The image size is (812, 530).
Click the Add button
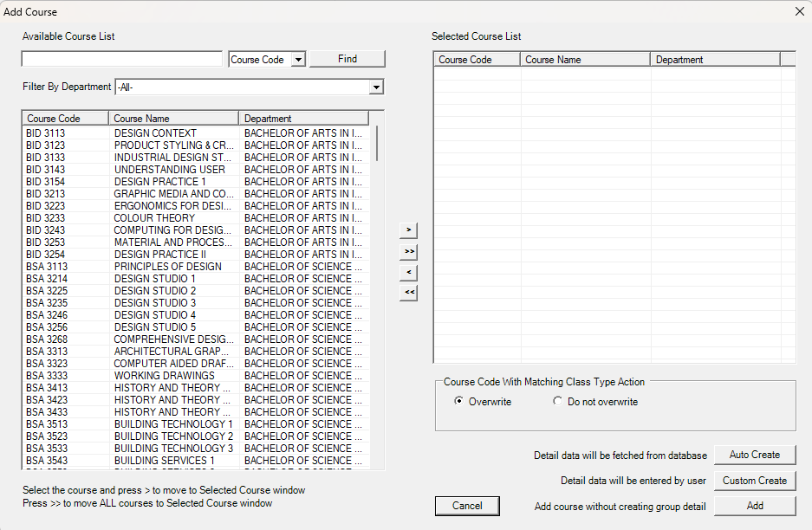[754, 506]
